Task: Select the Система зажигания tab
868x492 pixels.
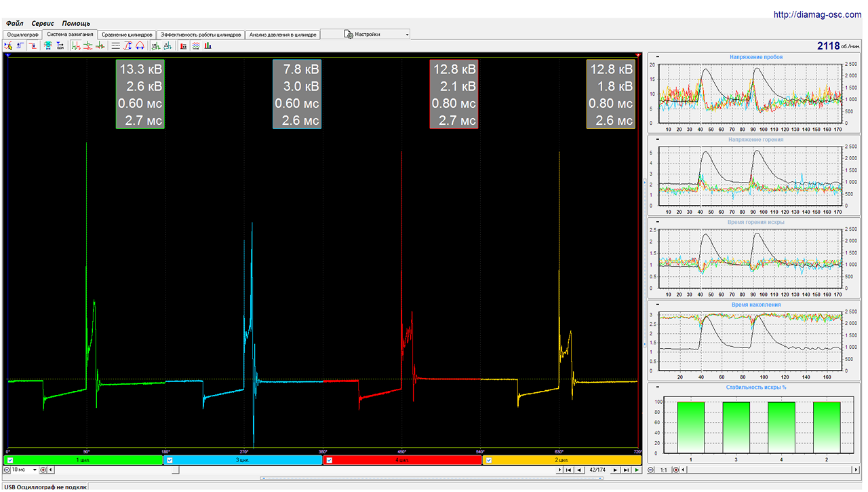Action: [x=70, y=34]
